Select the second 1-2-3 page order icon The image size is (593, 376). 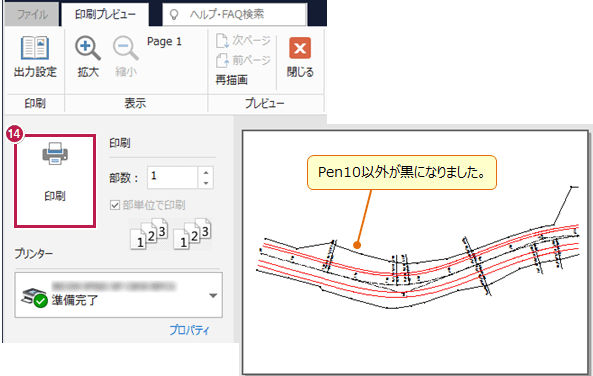(192, 234)
